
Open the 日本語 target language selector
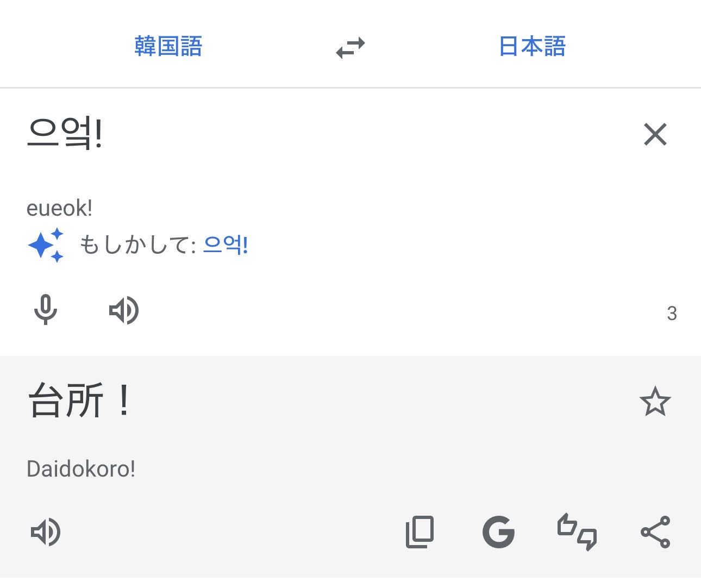[532, 46]
